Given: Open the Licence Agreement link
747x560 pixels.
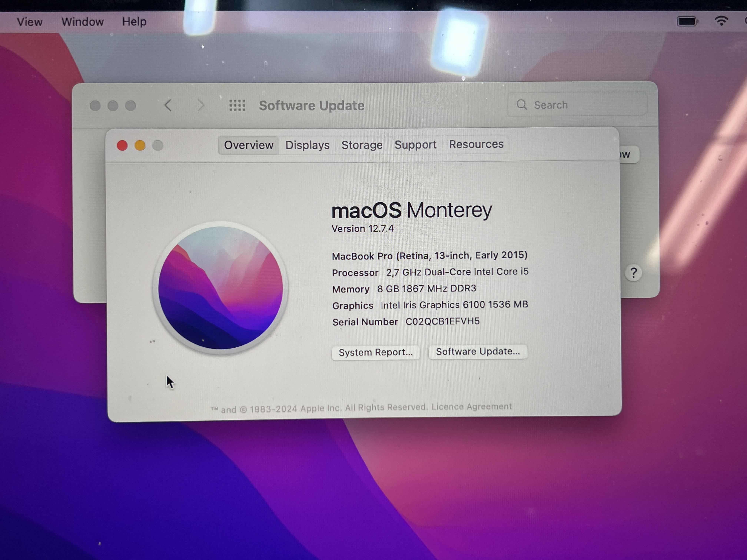Looking at the screenshot, I should tap(472, 407).
